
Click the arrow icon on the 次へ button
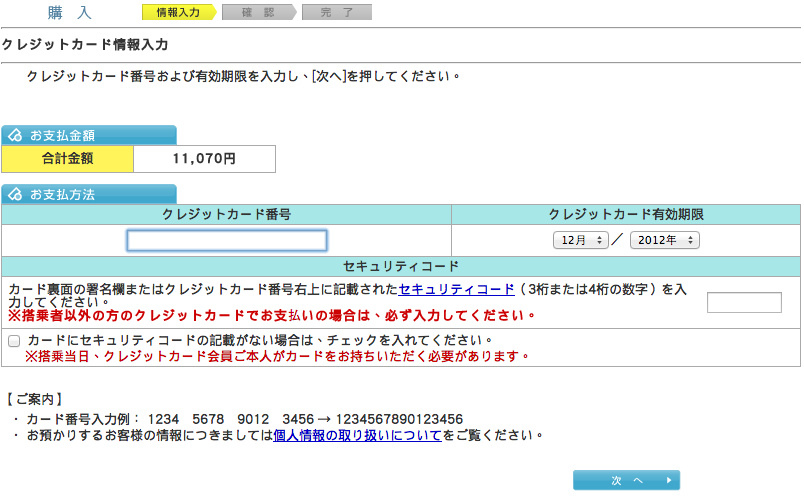(x=669, y=480)
